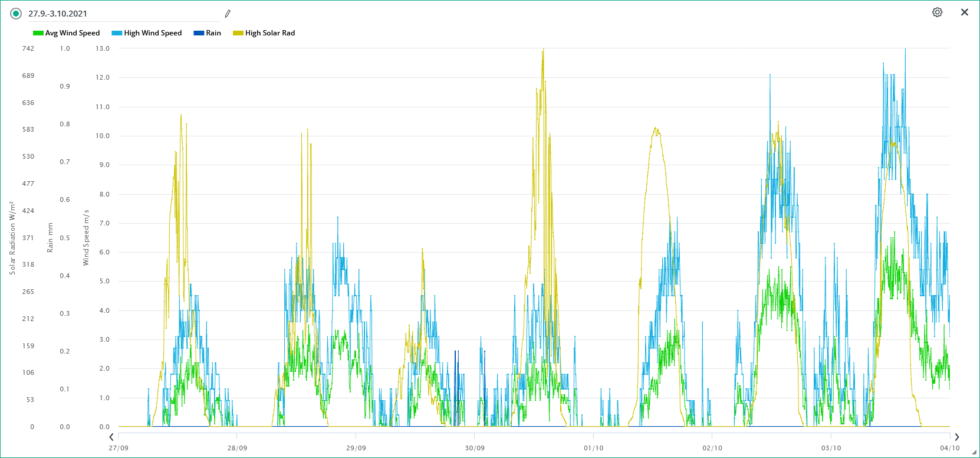
Task: Click the 27/09 date label on axis
Action: (119, 448)
